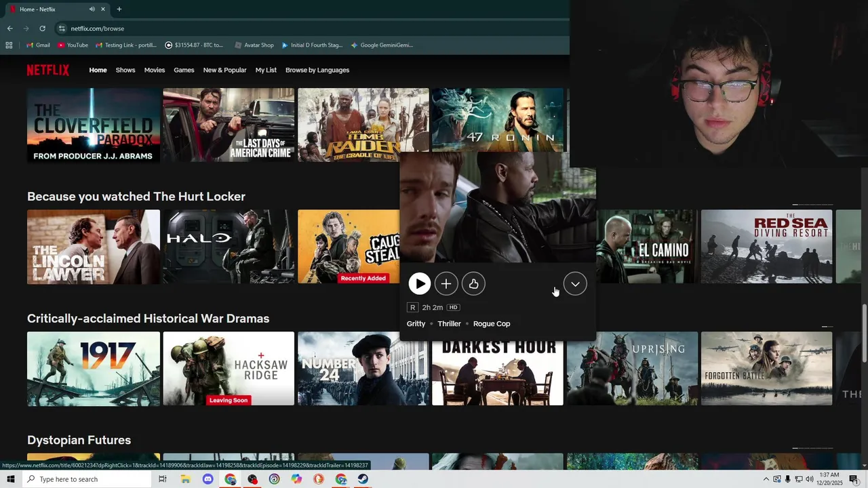Open the Windows Start menu

pos(10,479)
